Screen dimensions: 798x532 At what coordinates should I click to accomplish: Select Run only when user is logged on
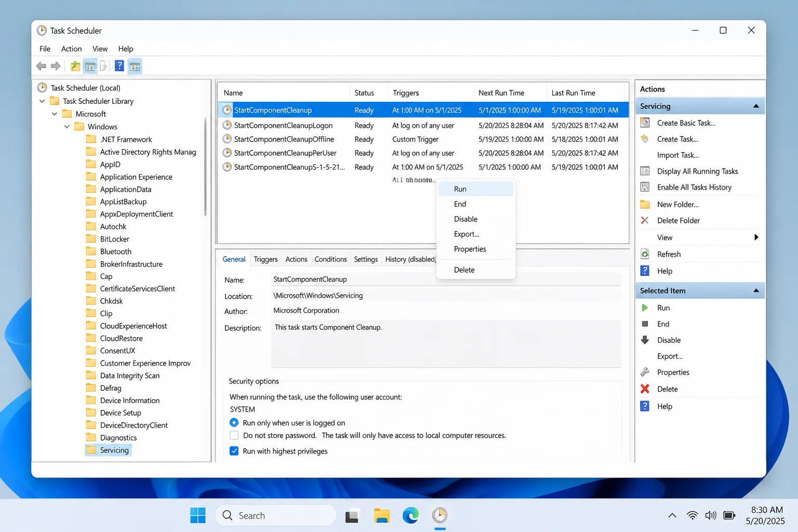point(234,423)
